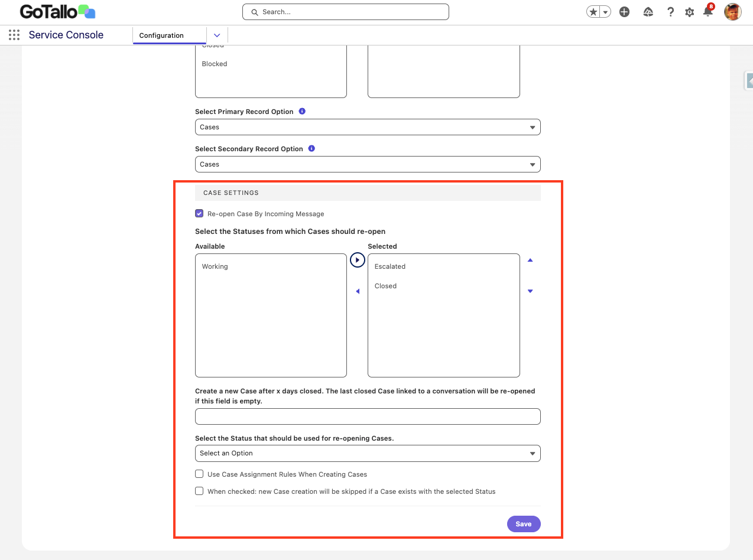Move selected status down with down arrow

[x=530, y=291]
